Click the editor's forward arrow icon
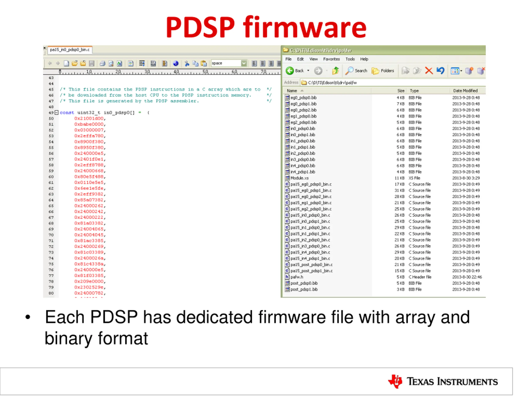 [x=58, y=64]
